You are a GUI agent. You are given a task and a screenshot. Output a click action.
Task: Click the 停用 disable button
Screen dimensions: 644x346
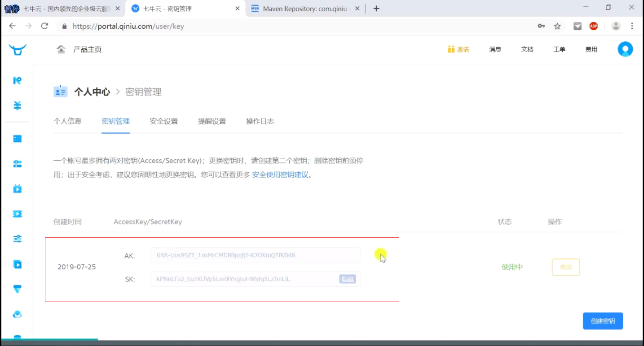tap(566, 267)
